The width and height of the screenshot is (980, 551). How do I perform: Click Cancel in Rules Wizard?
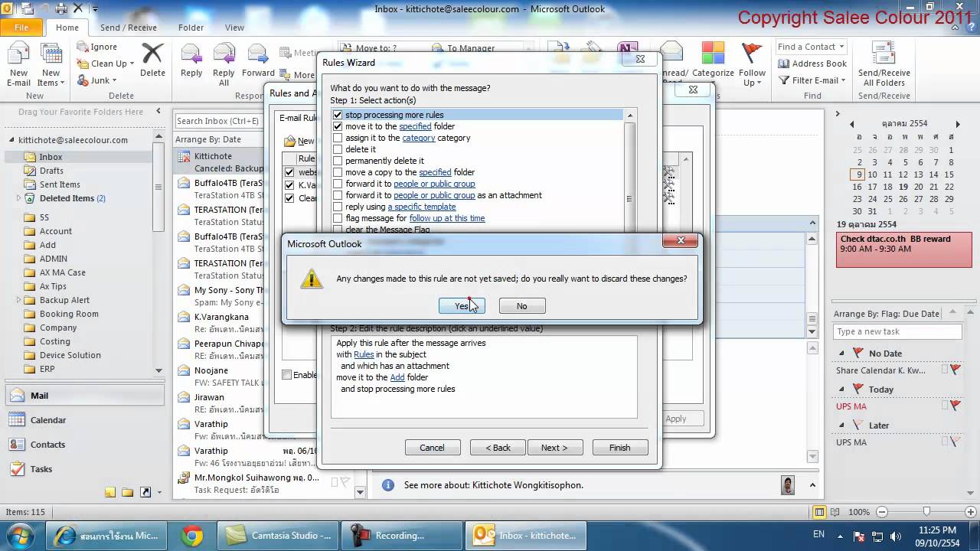click(x=432, y=448)
